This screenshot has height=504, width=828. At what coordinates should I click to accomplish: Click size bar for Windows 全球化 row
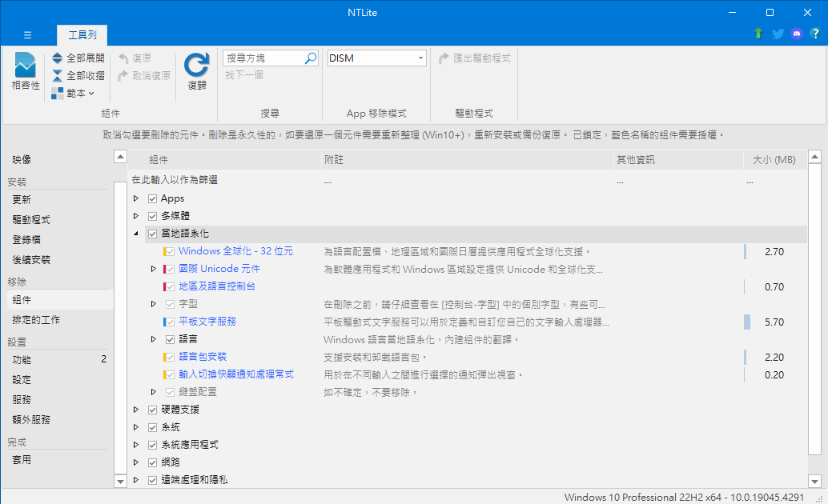pos(745,252)
